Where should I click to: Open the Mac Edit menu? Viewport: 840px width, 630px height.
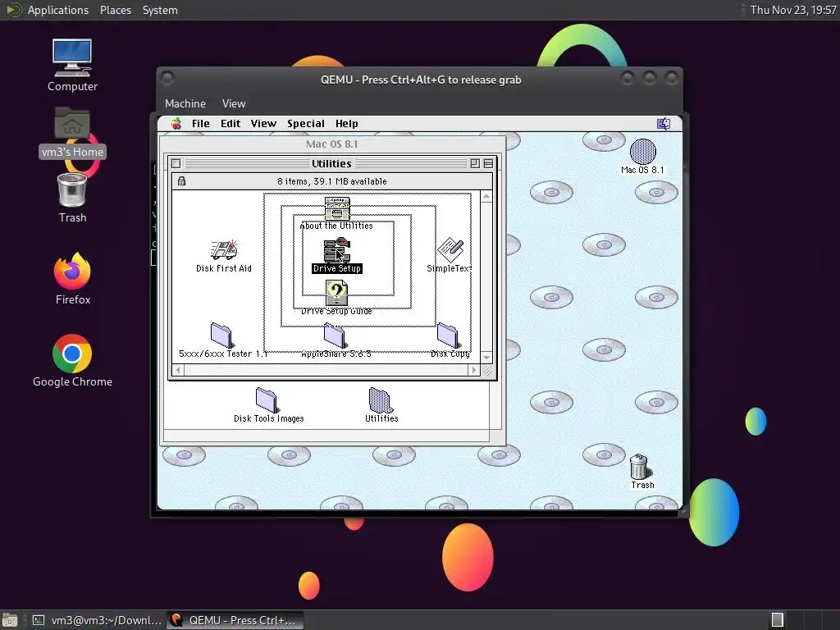click(231, 124)
